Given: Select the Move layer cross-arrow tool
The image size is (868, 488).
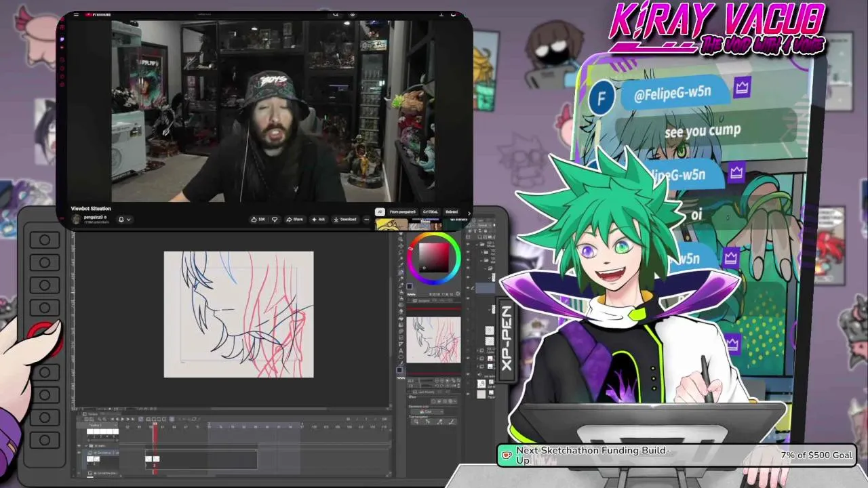Looking at the screenshot, I should click(x=401, y=246).
